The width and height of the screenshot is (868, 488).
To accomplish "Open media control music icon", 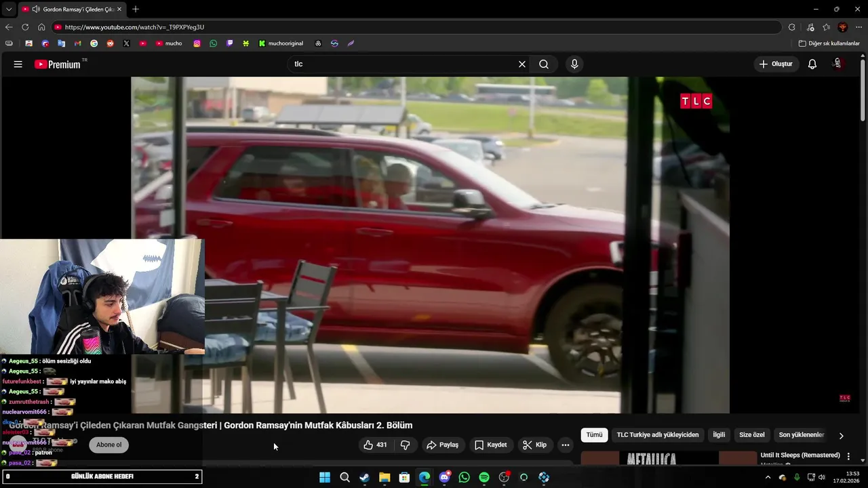I will tap(810, 27).
